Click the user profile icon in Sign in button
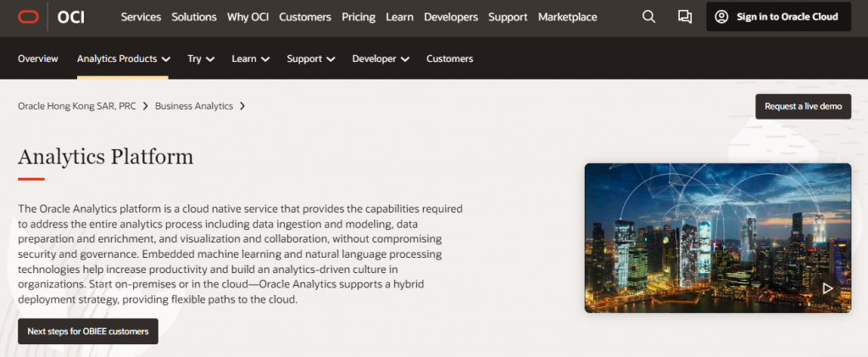This screenshot has width=868, height=357. 721,17
